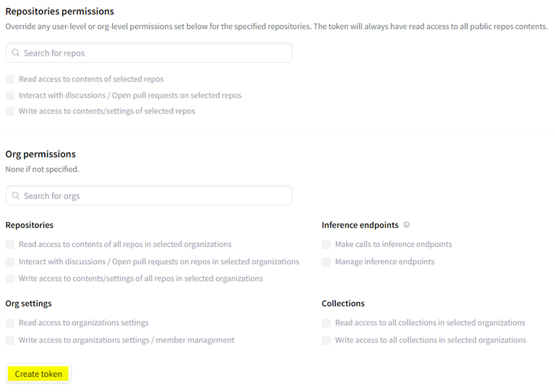Click the Make calls to inference endpoints label
This screenshot has width=555, height=392.
(x=393, y=245)
